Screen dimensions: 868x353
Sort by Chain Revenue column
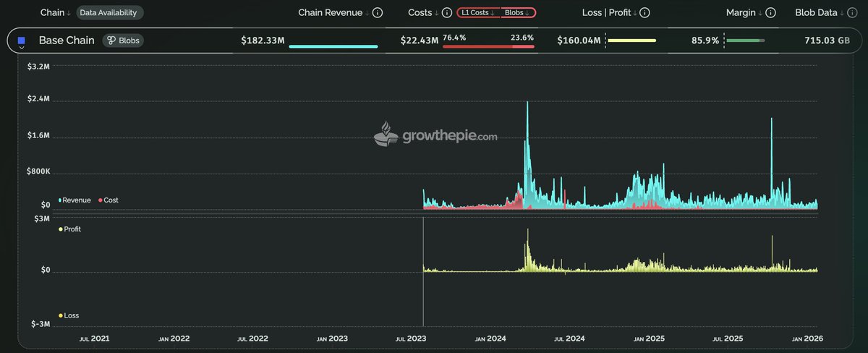333,12
